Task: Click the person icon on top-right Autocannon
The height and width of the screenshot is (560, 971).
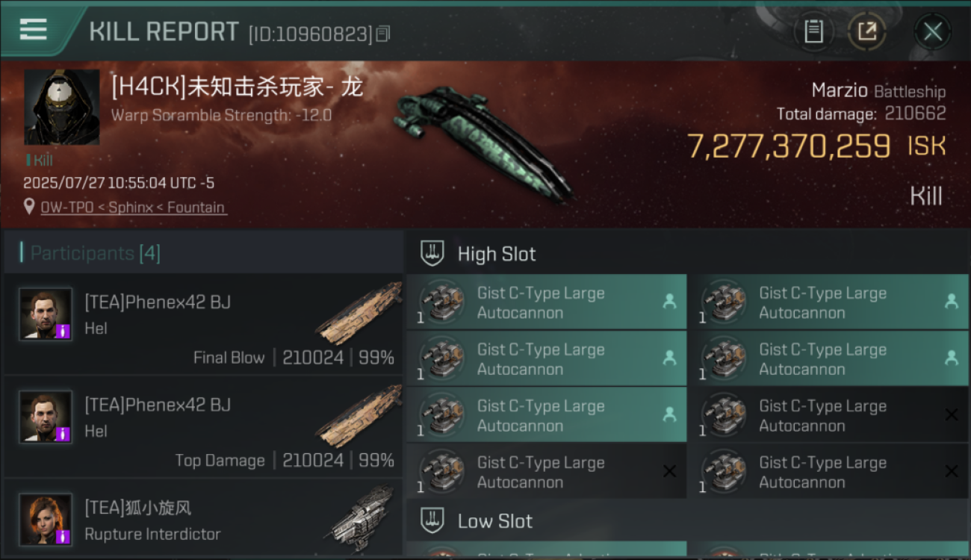Action: (951, 301)
